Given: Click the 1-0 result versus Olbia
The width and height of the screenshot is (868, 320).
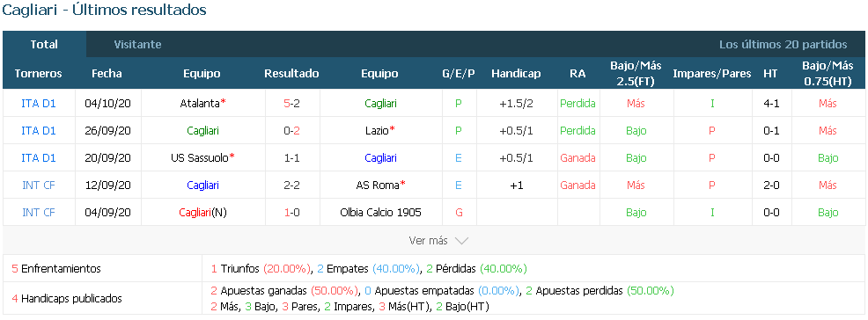Looking at the screenshot, I should click(x=291, y=212).
